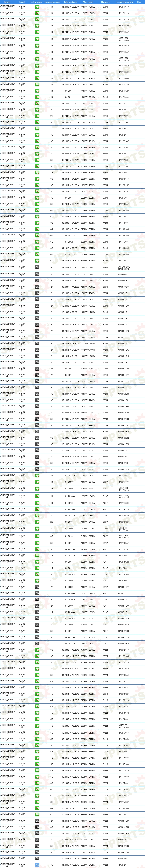Click engine capacity value 2.2

[52, 612]
